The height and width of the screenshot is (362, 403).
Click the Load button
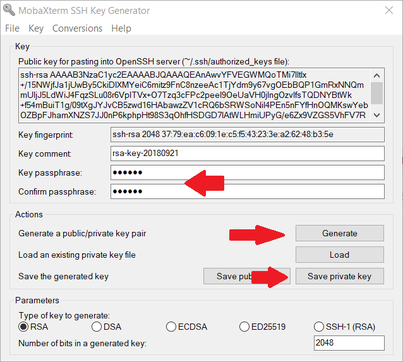point(339,255)
